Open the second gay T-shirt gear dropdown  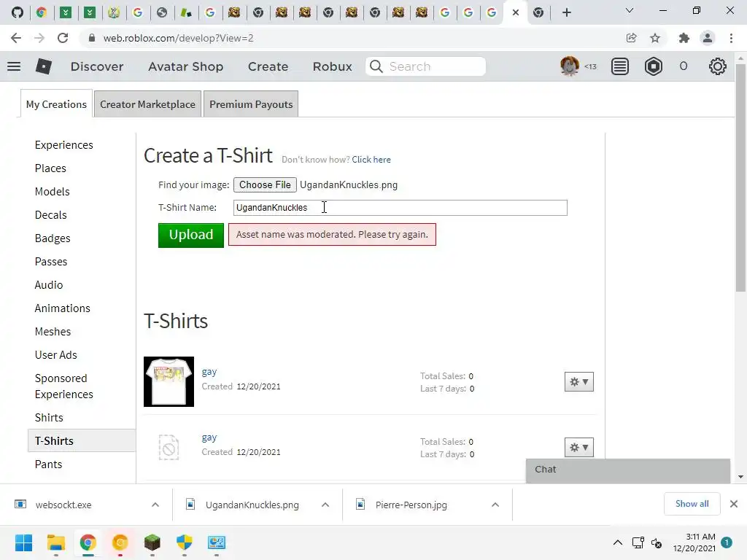coord(578,448)
